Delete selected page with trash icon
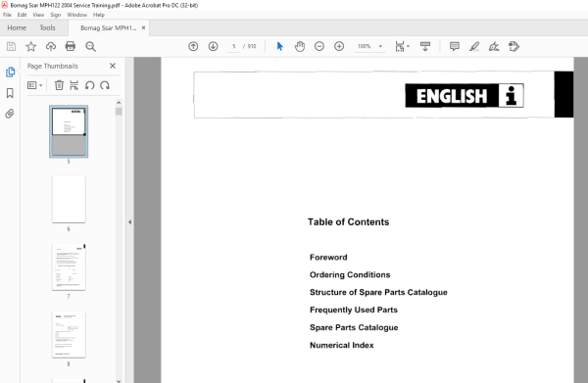588x383 pixels. [59, 85]
